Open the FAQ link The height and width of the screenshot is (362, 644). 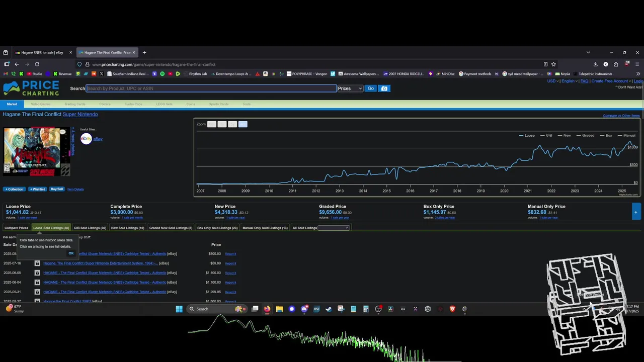(584, 81)
